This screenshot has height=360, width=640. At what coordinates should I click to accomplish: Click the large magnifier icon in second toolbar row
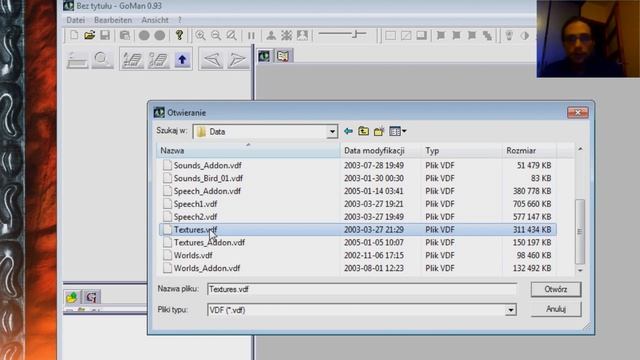tap(102, 60)
